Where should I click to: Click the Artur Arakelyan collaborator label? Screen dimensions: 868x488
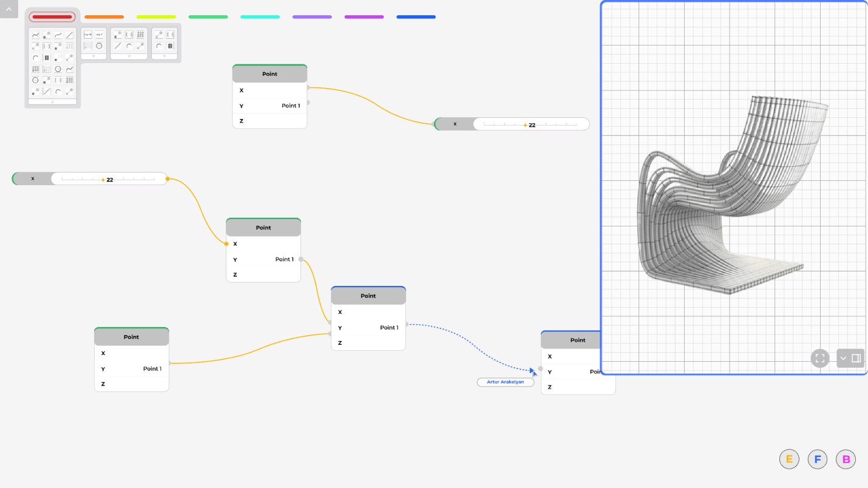click(506, 382)
